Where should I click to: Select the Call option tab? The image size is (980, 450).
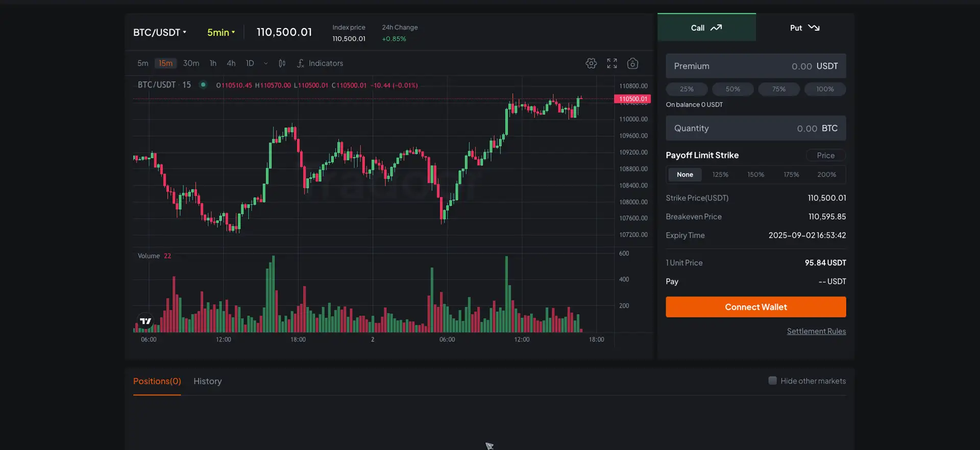pos(706,28)
